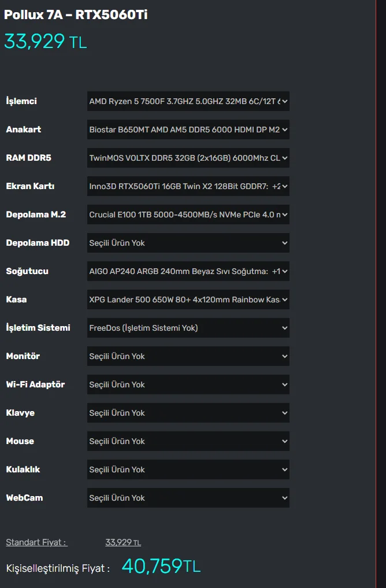Open the Mouse selection dropdown

(x=188, y=441)
